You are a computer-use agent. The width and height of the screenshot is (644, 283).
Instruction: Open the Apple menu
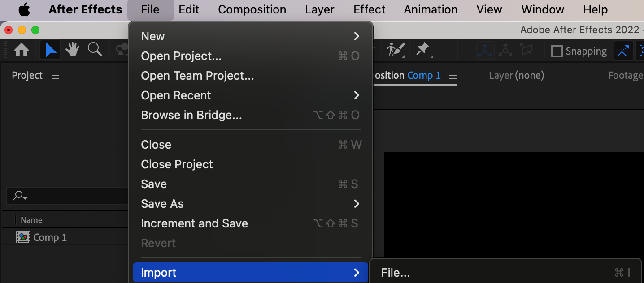click(24, 9)
